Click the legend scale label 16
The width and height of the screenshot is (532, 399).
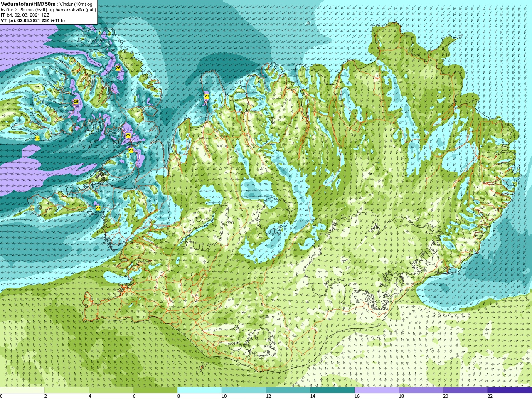[357, 396]
